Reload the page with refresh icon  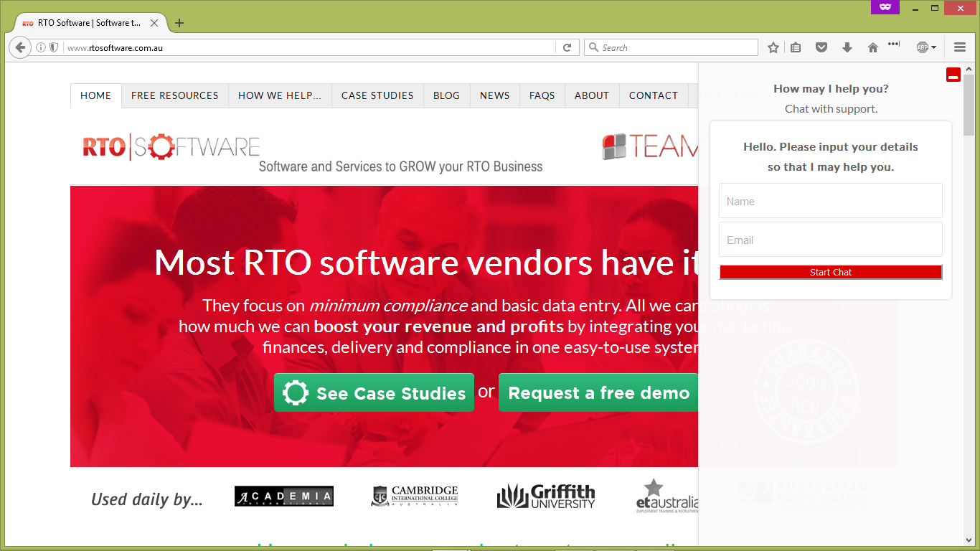point(567,47)
